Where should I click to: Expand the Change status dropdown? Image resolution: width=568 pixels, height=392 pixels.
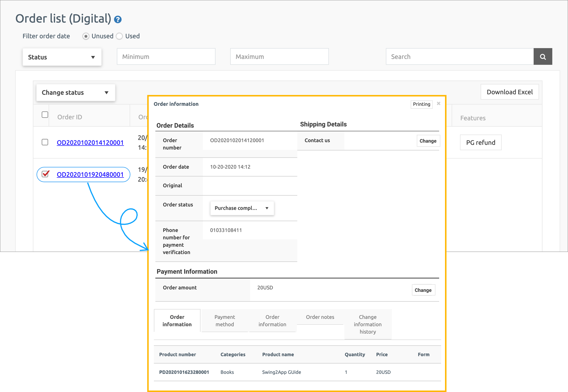point(75,93)
